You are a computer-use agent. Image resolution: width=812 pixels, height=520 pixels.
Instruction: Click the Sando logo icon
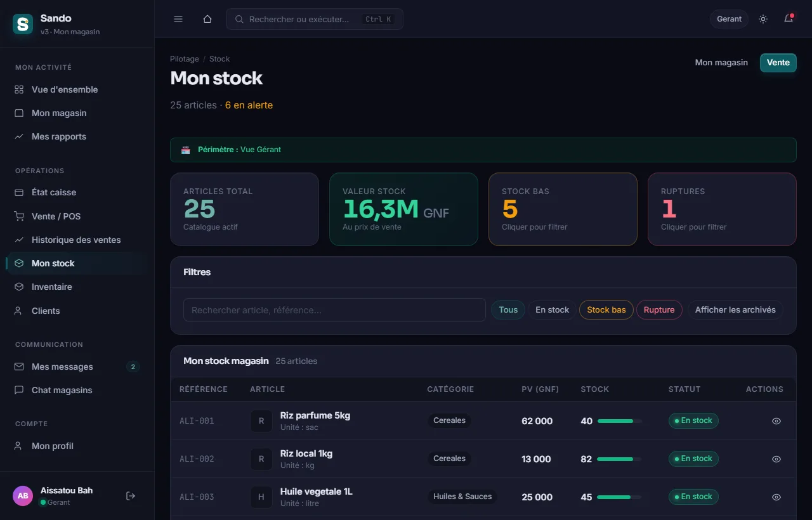click(23, 24)
